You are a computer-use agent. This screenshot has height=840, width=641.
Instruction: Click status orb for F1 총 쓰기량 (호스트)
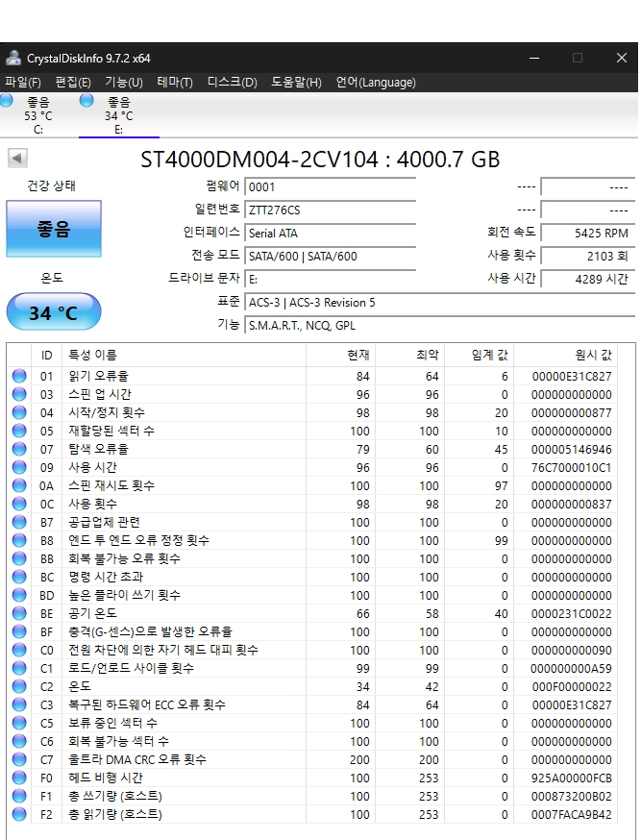click(19, 796)
